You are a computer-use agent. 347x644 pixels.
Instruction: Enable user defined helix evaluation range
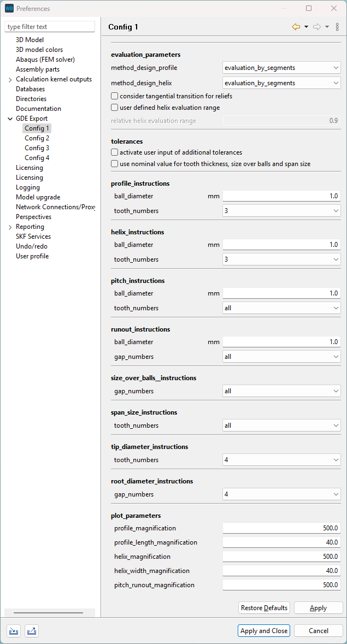click(x=114, y=107)
